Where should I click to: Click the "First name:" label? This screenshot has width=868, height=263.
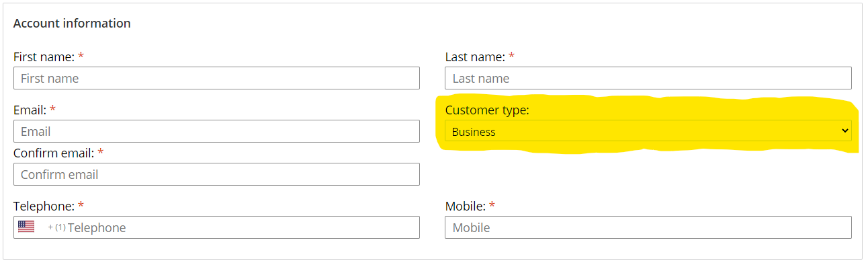[x=44, y=57]
